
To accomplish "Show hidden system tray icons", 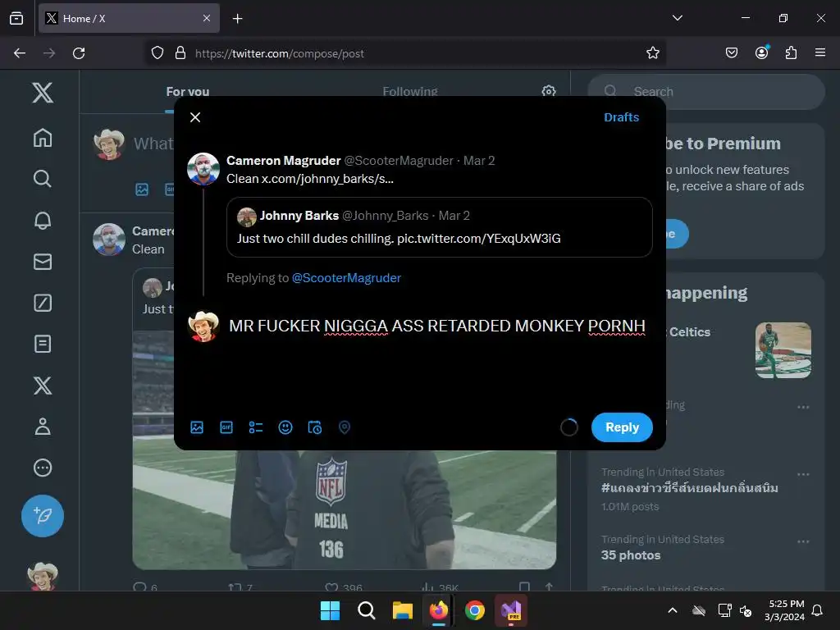I will coord(673,610).
